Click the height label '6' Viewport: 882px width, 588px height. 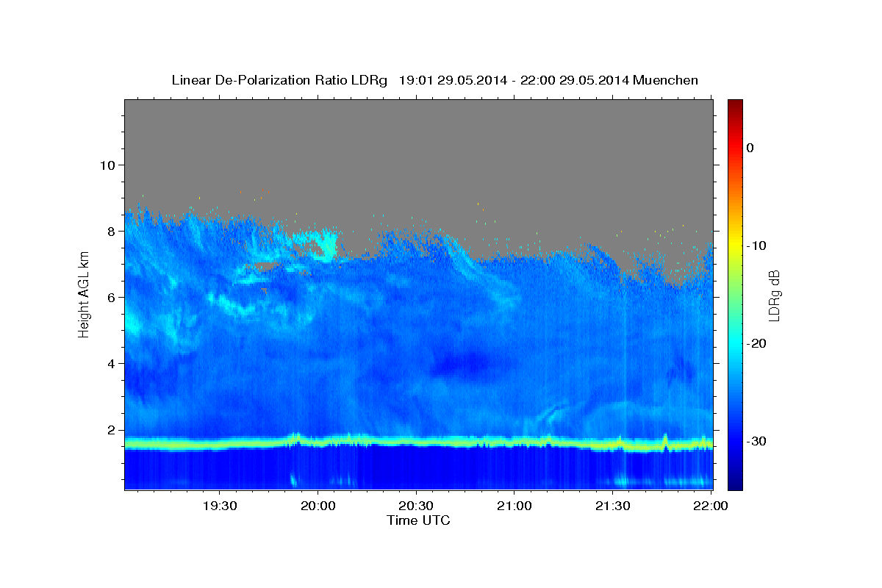click(x=112, y=298)
